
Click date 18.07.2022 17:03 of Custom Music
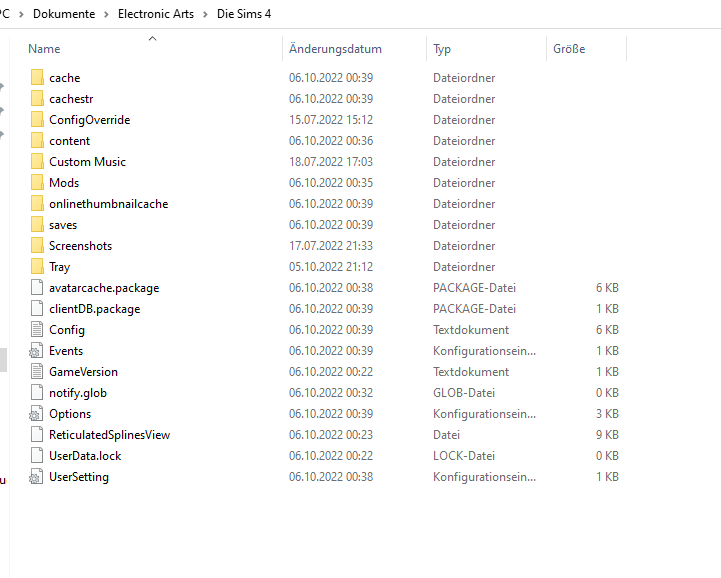pyautogui.click(x=331, y=162)
